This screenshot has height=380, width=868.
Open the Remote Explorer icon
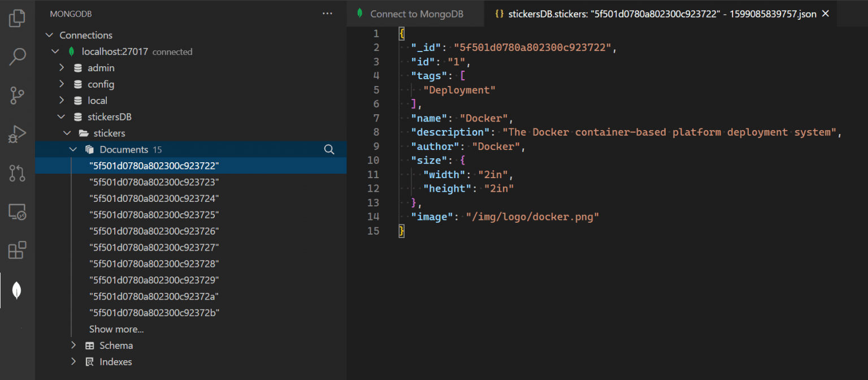point(17,211)
